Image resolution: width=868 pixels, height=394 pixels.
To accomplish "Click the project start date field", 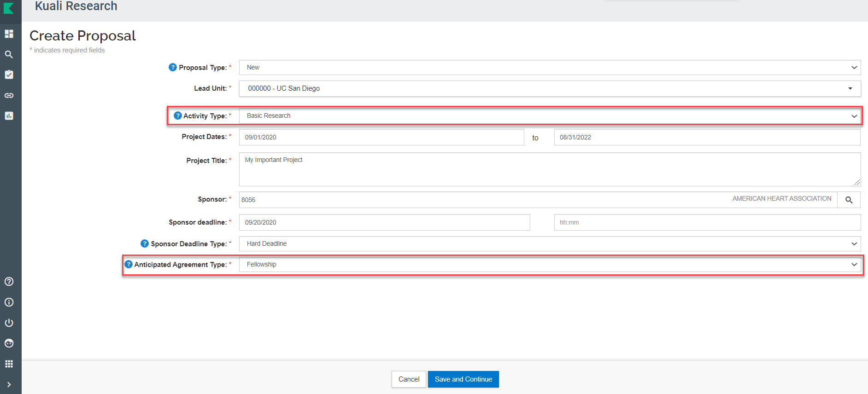I will click(x=381, y=137).
